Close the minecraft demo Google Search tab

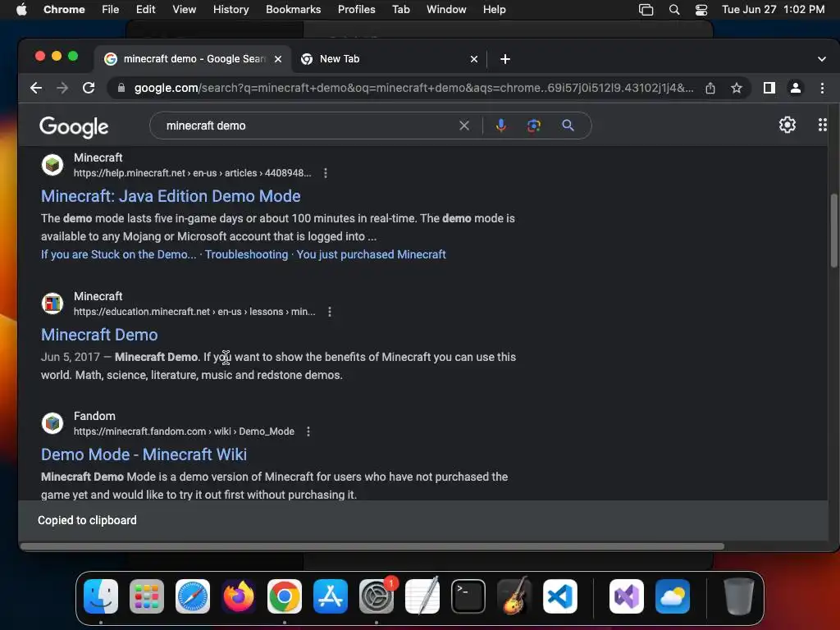[x=278, y=59]
